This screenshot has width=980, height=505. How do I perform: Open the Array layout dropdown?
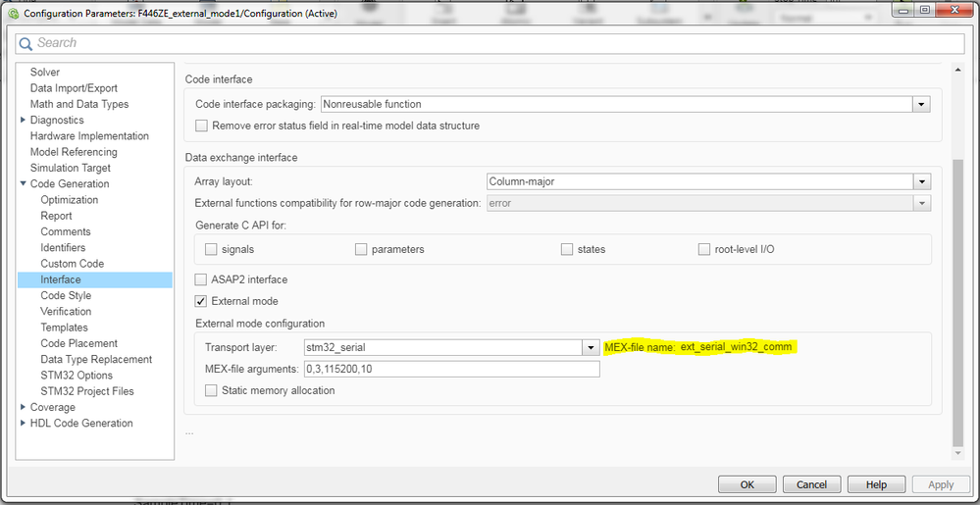(921, 181)
